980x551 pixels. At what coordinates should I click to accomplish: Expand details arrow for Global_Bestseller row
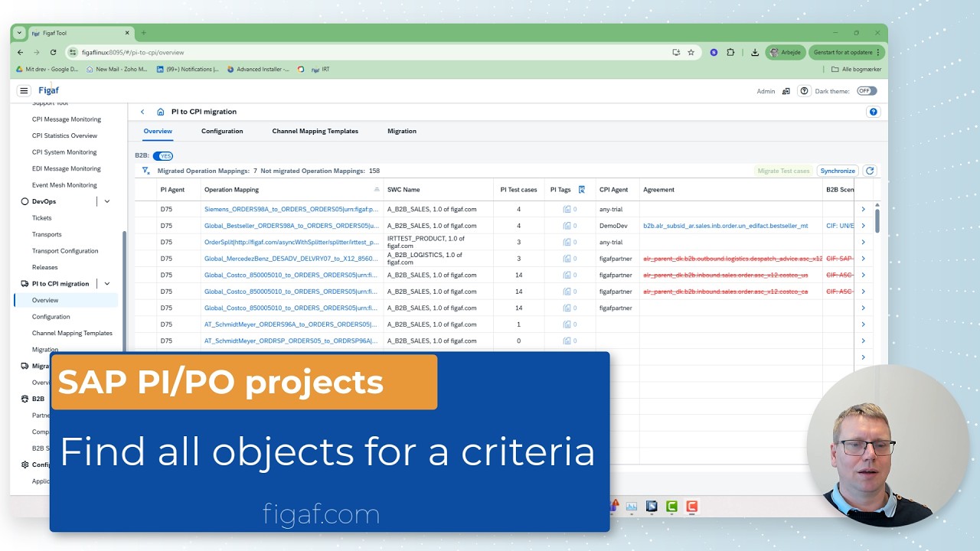863,226
